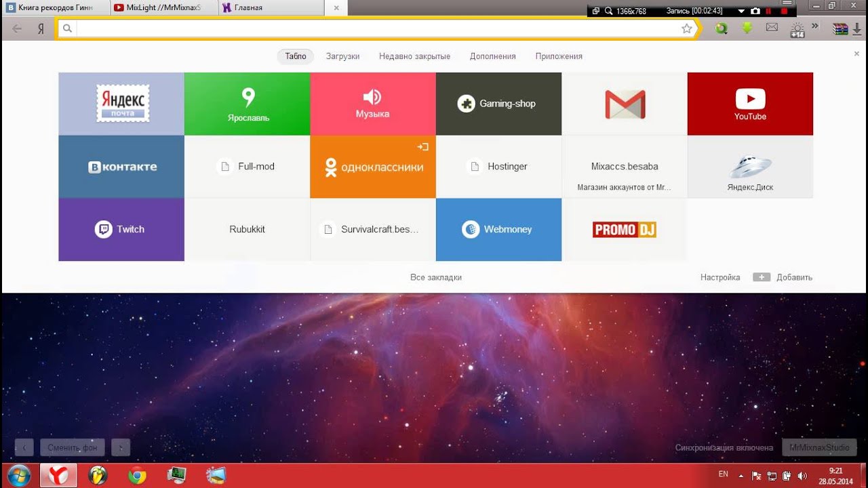The height and width of the screenshot is (488, 868).
Task: Close the Tableau panel with small x
Action: point(856,54)
